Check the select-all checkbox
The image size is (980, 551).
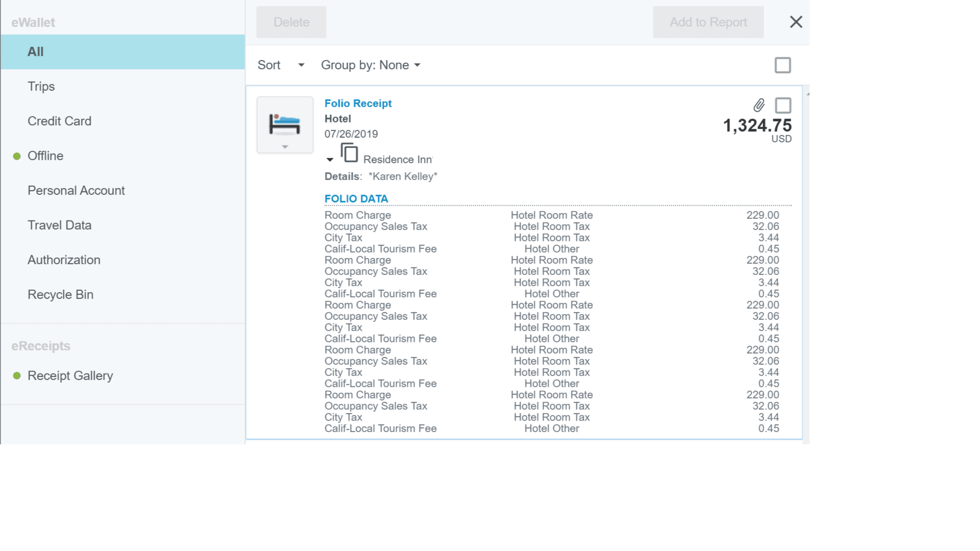(x=782, y=65)
